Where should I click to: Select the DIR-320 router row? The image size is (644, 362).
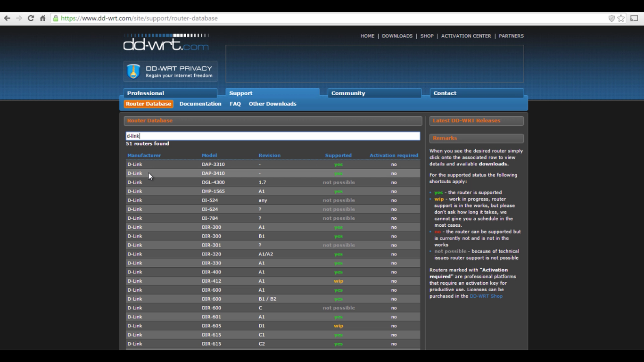272,254
